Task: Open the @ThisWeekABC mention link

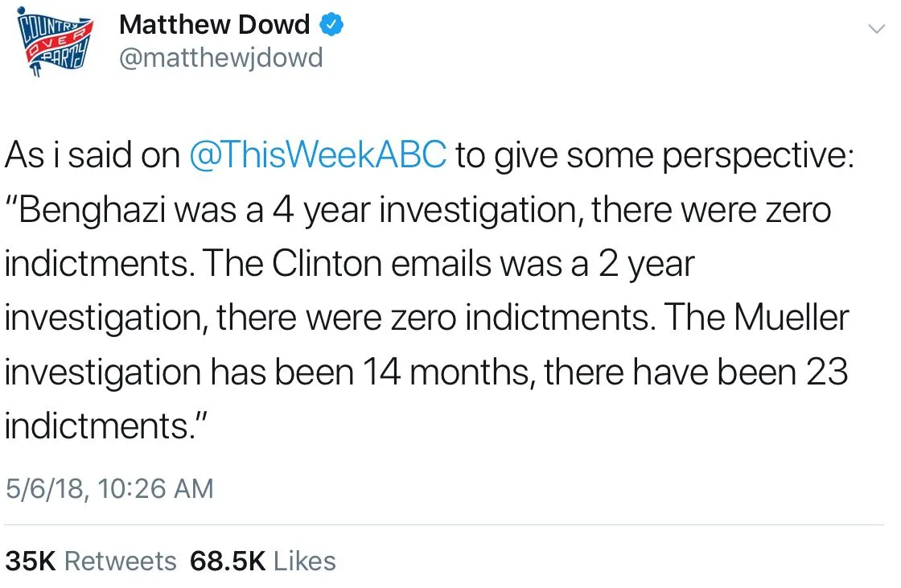Action: point(318,156)
